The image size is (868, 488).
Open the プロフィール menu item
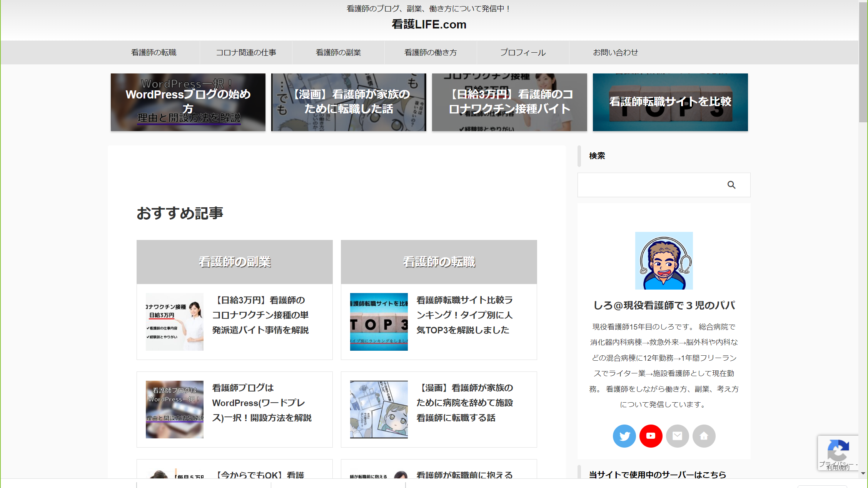point(523,52)
